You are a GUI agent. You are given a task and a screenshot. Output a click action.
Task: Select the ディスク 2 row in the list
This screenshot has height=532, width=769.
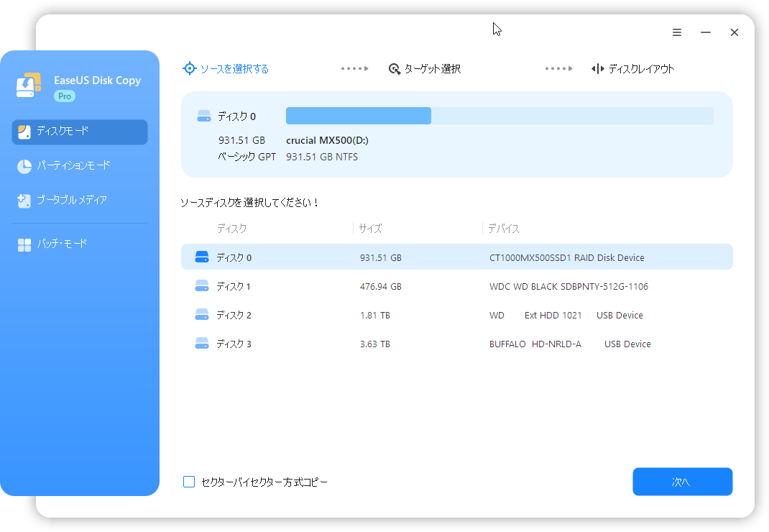(x=456, y=315)
